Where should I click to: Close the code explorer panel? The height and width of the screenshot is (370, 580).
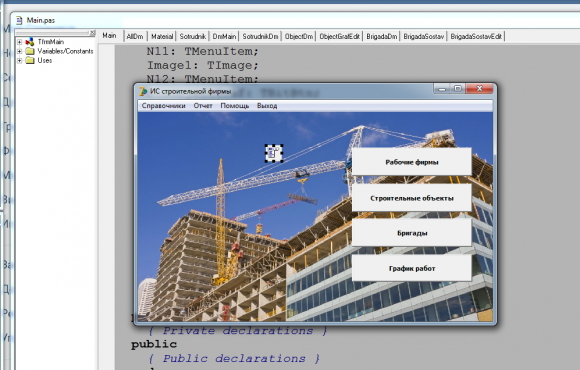(x=92, y=33)
